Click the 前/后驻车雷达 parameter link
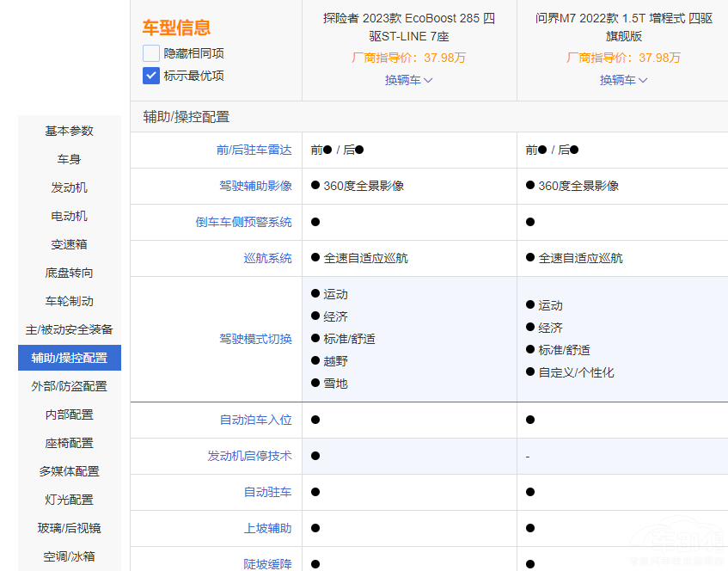The width and height of the screenshot is (728, 571). 254,150
